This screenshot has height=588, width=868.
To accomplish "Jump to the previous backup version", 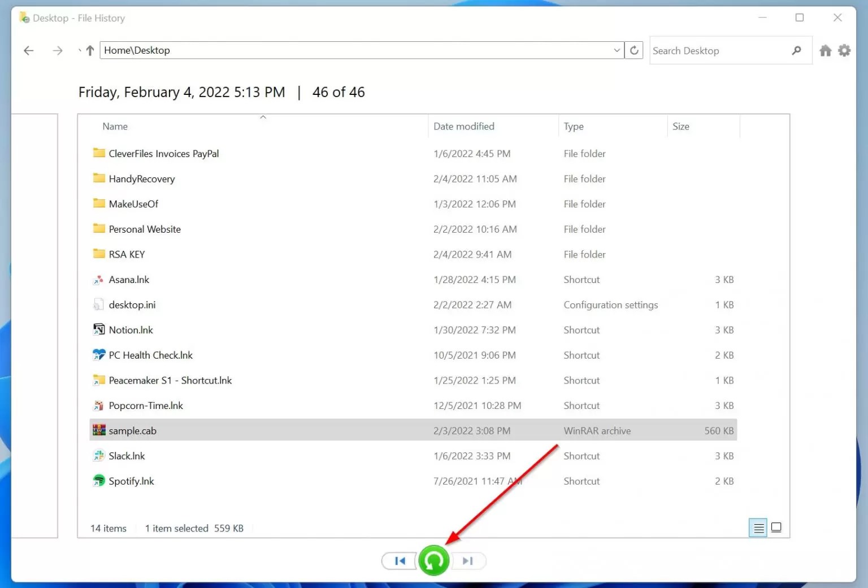I will point(399,561).
